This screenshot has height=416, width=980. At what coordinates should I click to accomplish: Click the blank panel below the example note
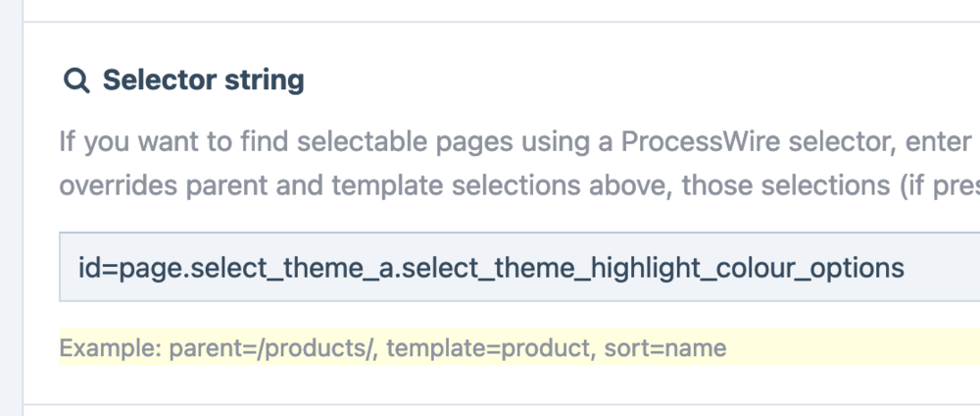coord(490,411)
